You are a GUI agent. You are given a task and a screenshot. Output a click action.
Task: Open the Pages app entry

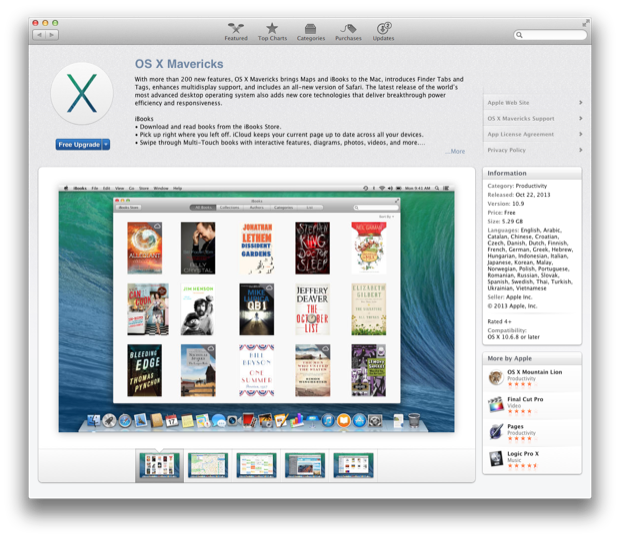pos(532,432)
